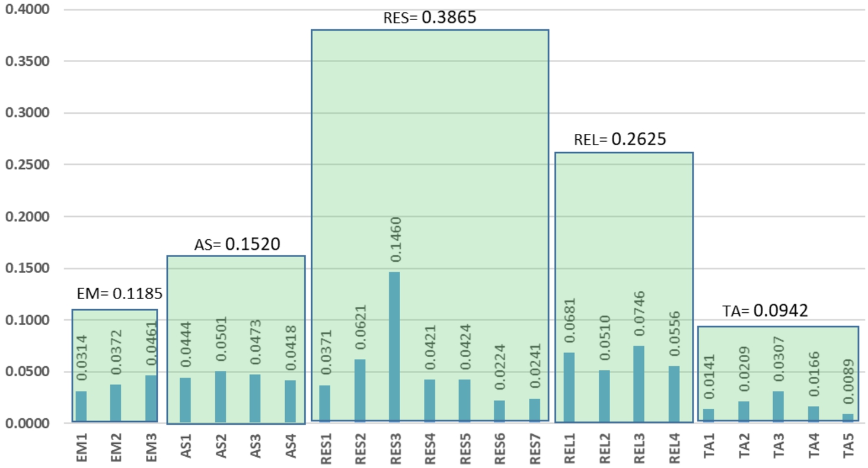Click the data label 0.0510
Viewport: 868px width, 468px height.
604,338
